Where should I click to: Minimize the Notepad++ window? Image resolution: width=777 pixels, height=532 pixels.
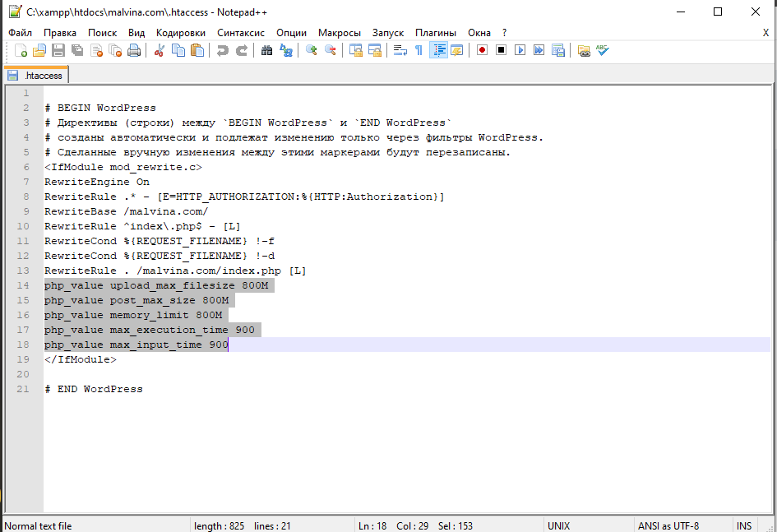681,12
